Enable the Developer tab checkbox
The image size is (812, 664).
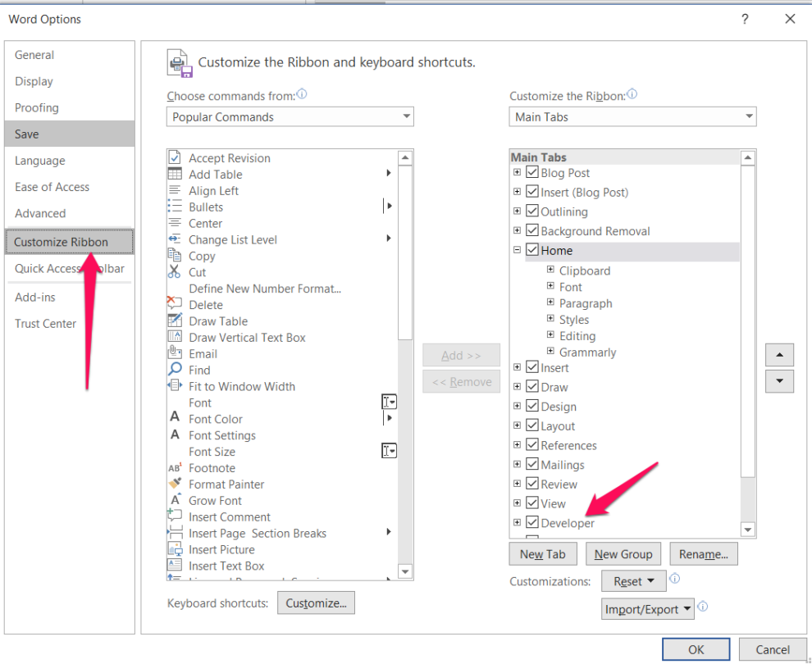(x=533, y=523)
